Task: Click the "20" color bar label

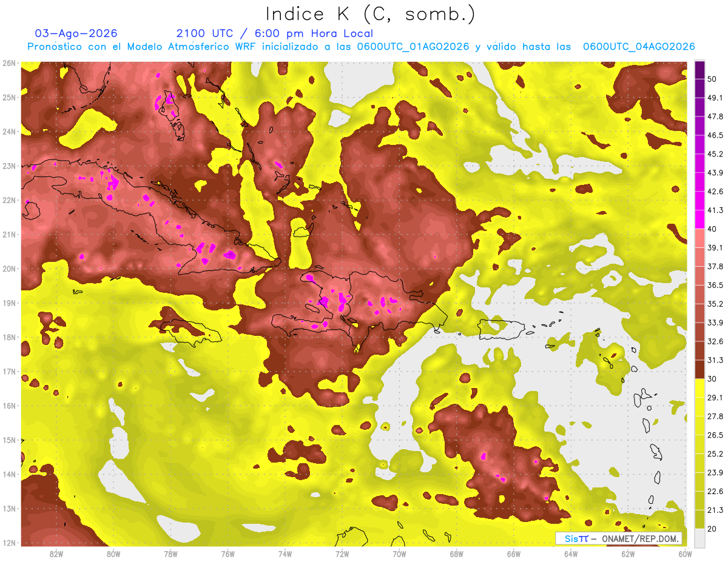Action: click(x=713, y=529)
